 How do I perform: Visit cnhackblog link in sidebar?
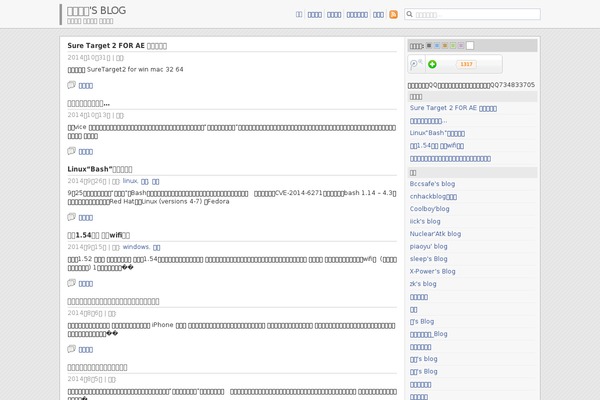[x=433, y=196]
